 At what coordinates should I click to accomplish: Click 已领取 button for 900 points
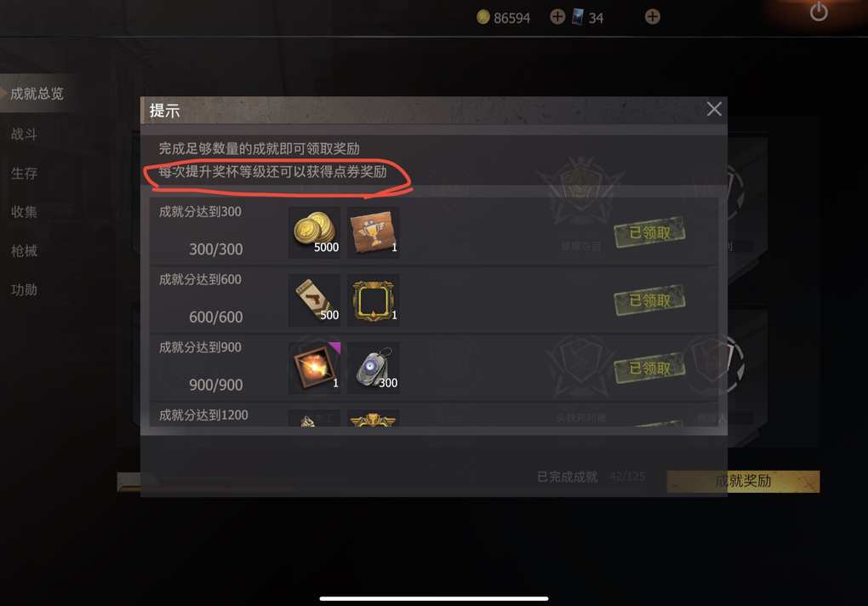click(650, 368)
